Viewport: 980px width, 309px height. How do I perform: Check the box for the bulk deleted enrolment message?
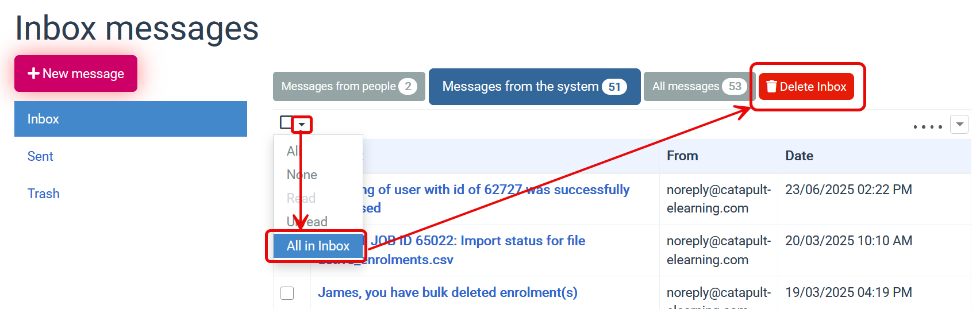[x=287, y=293]
